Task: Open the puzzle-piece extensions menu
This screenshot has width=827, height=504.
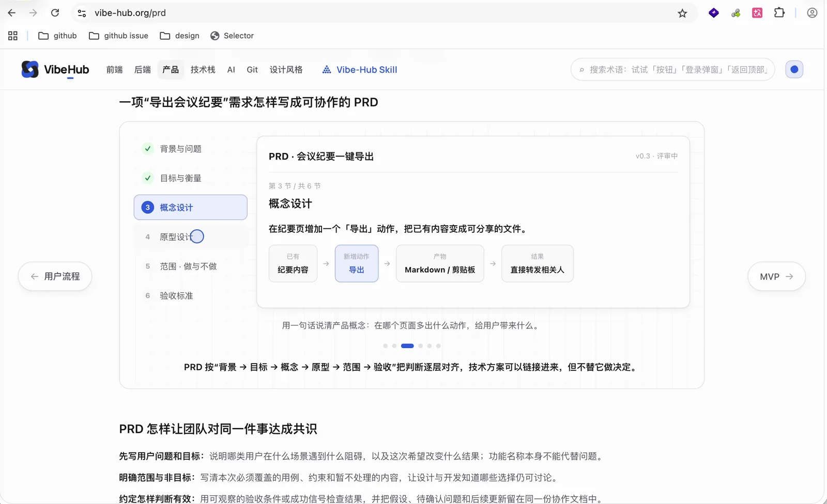Action: pos(779,13)
